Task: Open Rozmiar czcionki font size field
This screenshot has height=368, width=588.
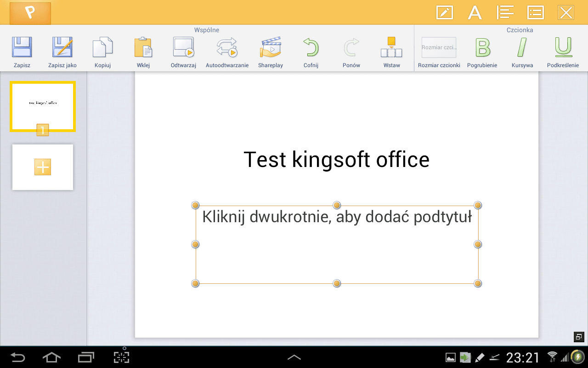Action: coord(439,47)
